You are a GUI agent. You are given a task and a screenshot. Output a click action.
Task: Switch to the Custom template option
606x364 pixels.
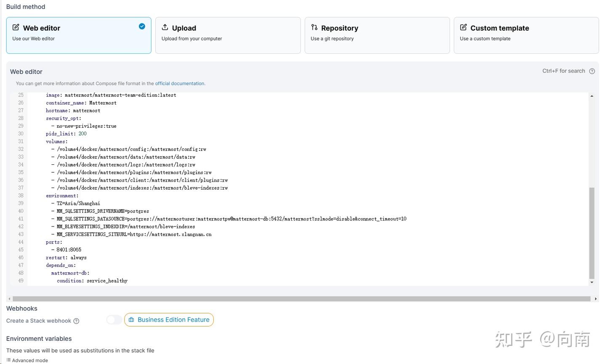pyautogui.click(x=526, y=35)
